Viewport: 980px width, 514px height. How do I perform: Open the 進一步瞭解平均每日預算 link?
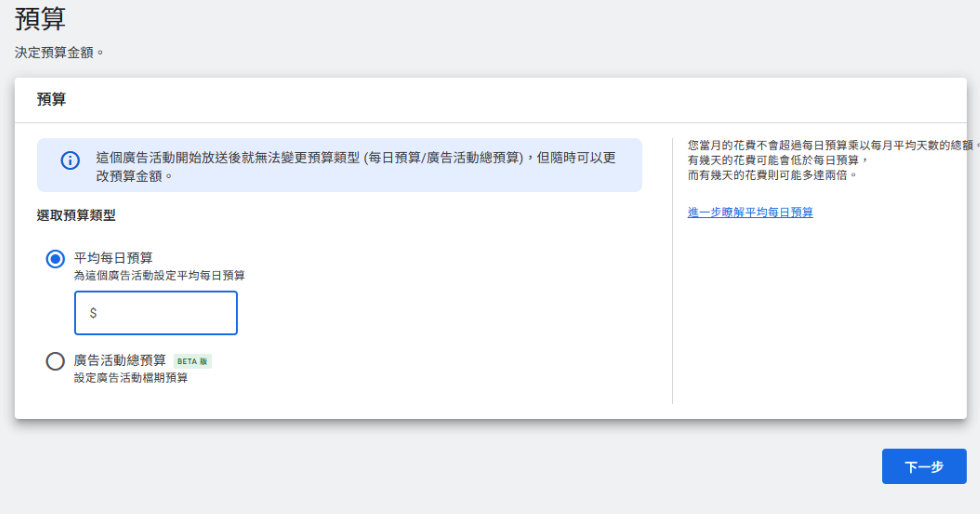point(750,212)
